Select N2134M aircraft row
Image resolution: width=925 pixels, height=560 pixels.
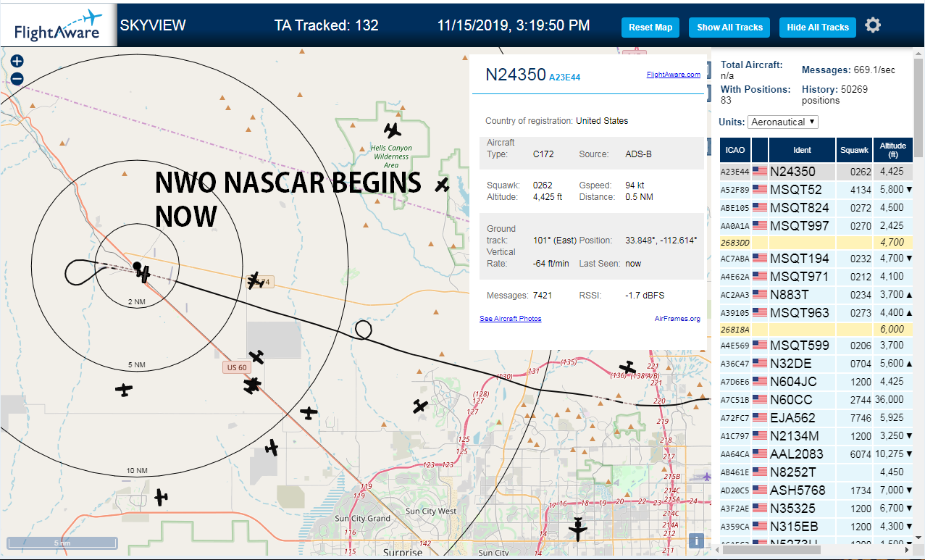816,436
